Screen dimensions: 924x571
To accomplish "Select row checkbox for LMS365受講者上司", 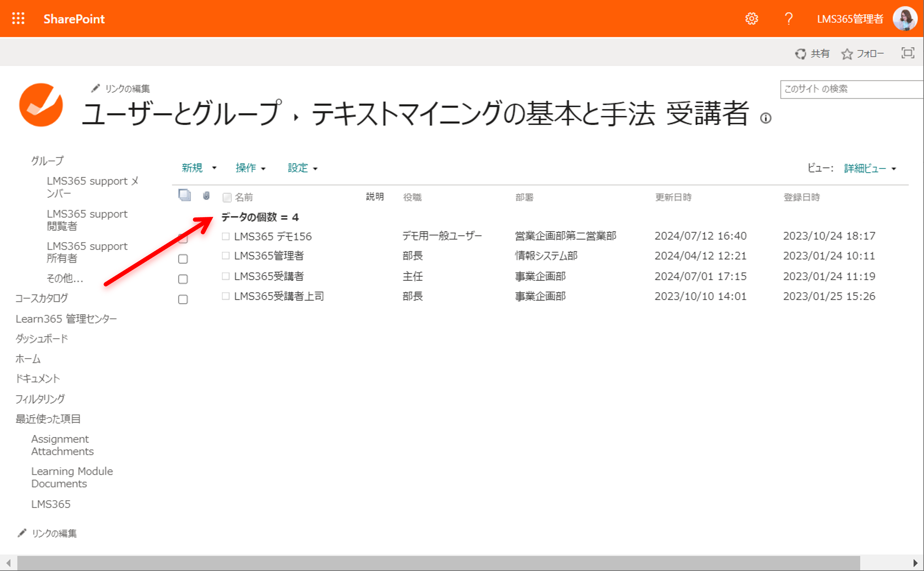I will pos(183,300).
